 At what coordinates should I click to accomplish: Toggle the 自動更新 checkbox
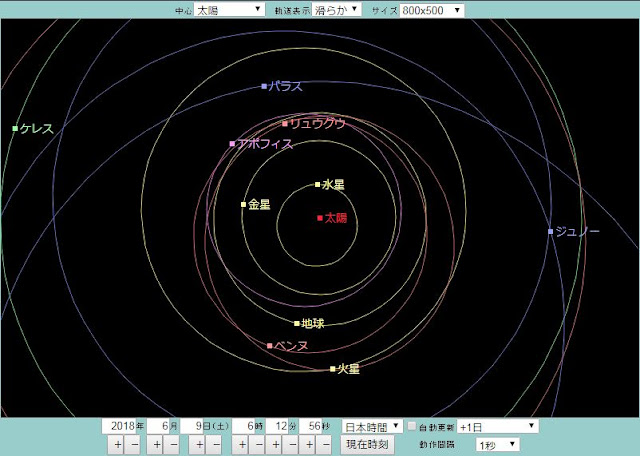(412, 427)
